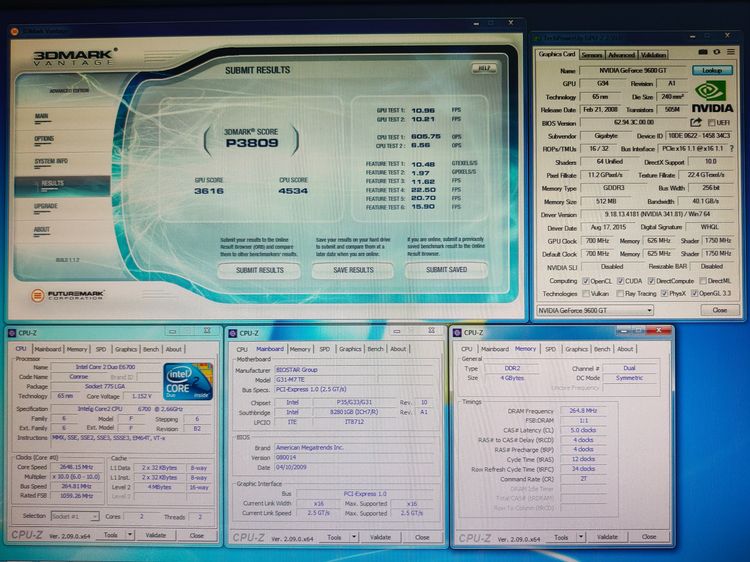Click the Futuremark Corporation logo
The width and height of the screenshot is (750, 562).
[x=67, y=295]
